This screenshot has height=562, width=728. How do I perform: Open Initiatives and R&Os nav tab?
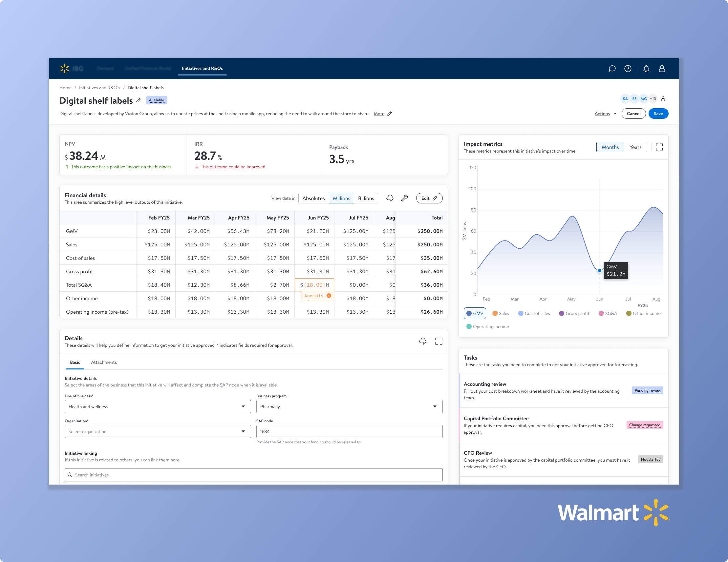[x=202, y=68]
